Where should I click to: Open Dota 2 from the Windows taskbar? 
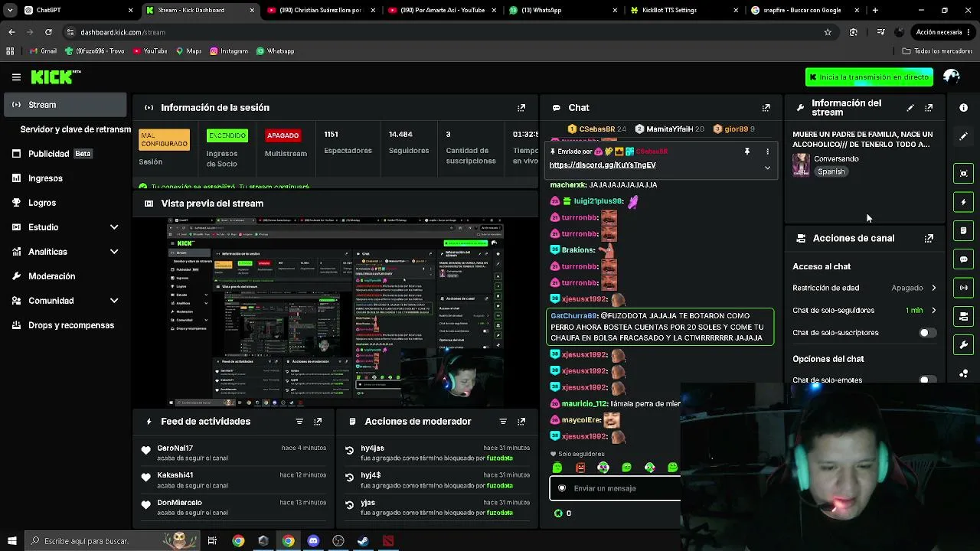[388, 541]
